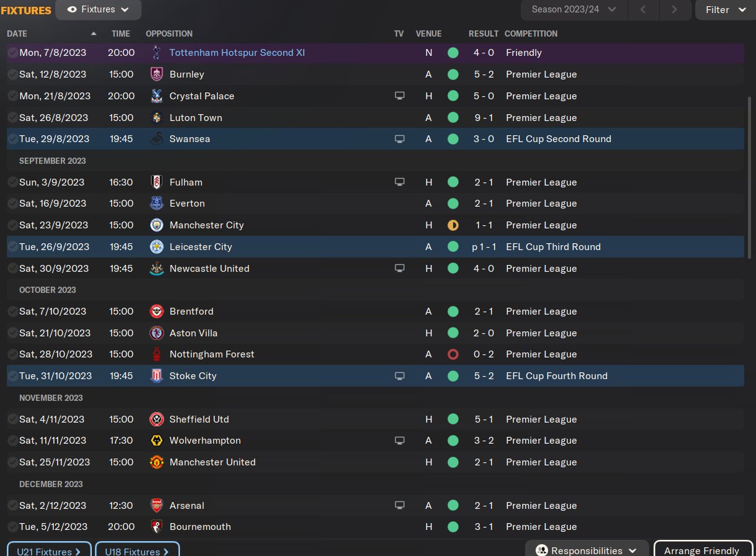Click the Arsenal club badge icon

(156, 506)
